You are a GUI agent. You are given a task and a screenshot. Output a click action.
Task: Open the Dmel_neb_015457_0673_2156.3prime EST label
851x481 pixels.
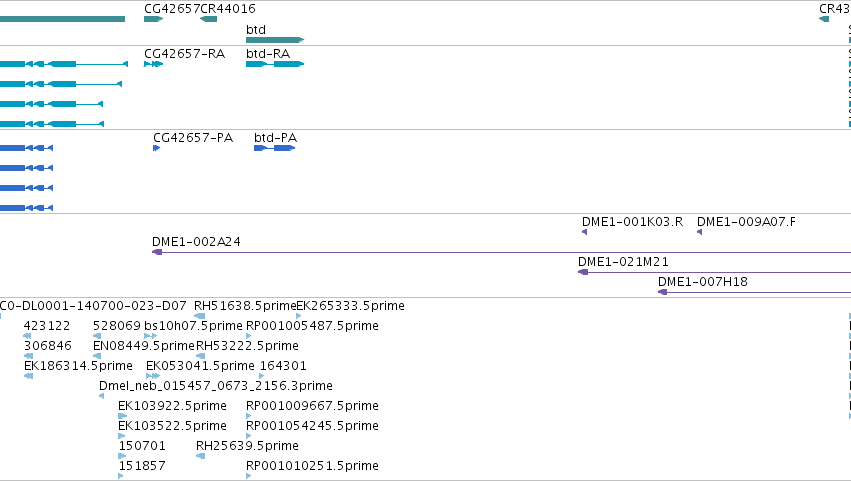click(215, 387)
